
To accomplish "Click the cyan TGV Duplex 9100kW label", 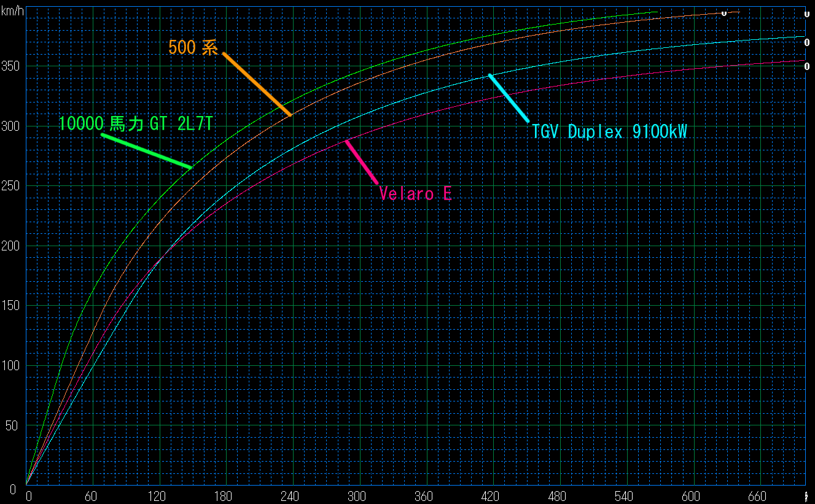I will point(609,131).
